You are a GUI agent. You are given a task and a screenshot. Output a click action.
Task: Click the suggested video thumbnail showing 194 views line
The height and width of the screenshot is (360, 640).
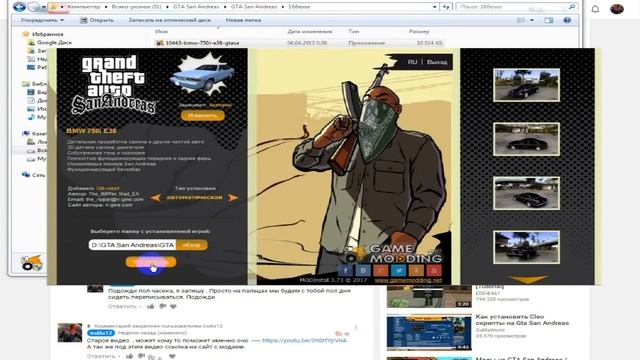point(429,296)
